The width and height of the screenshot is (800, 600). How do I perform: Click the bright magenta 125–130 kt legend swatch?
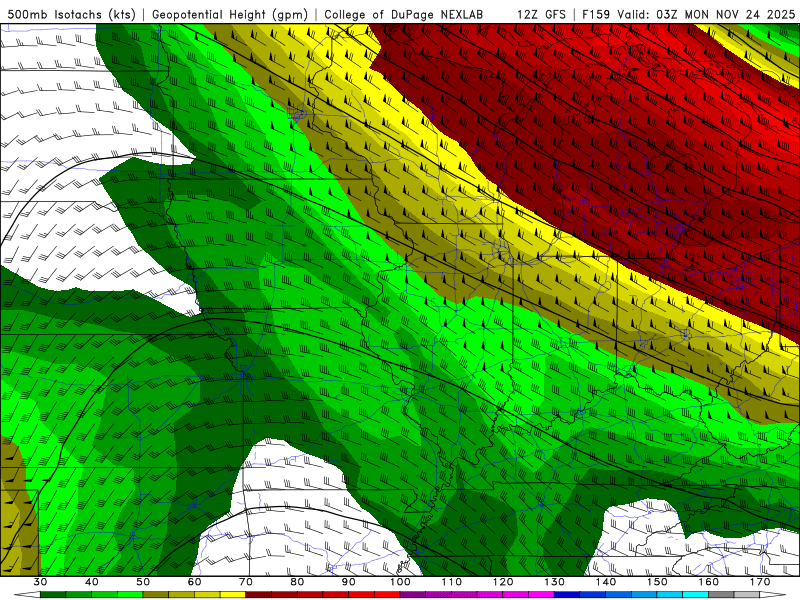(542, 595)
